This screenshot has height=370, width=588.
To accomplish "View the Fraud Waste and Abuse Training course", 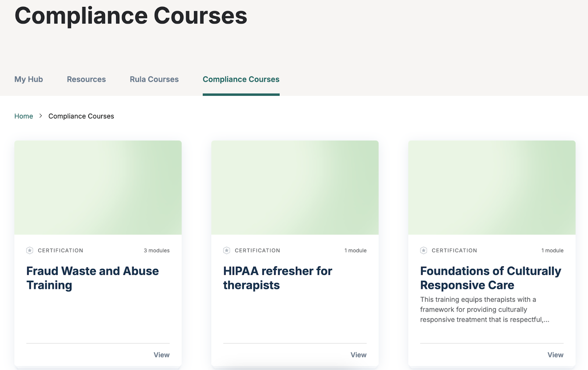I will (x=161, y=355).
